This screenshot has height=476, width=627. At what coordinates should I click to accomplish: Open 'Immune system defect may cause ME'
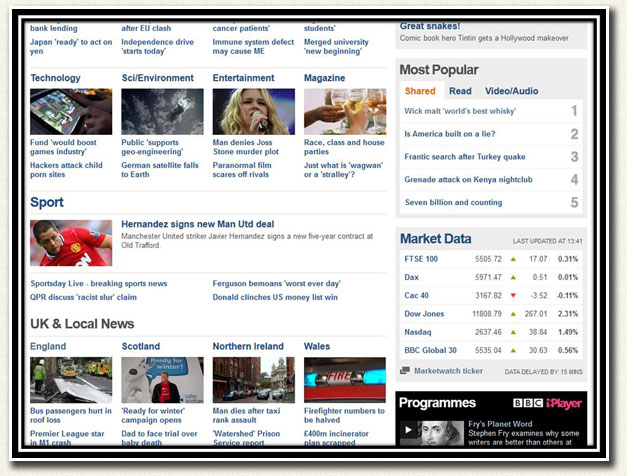click(x=253, y=46)
